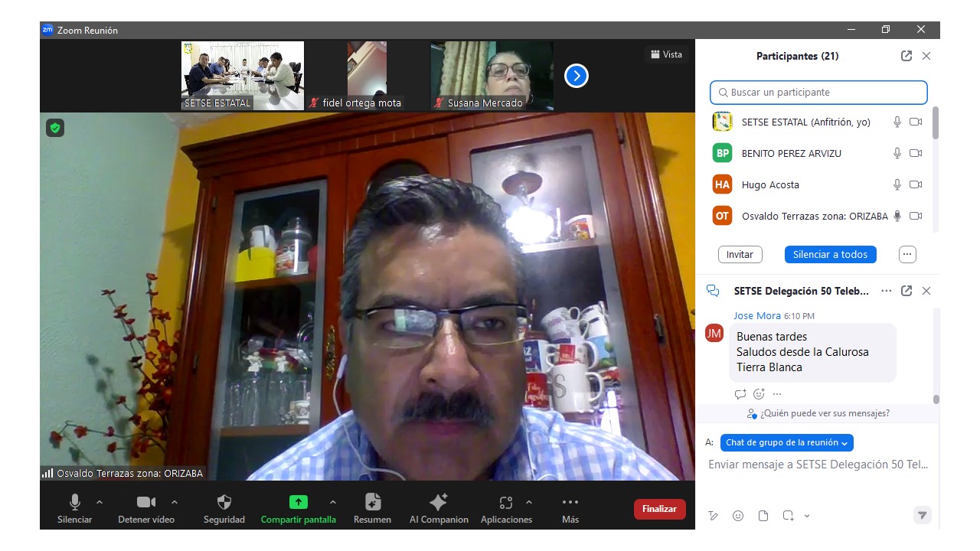Open emoji picker in chat composer

tap(738, 516)
